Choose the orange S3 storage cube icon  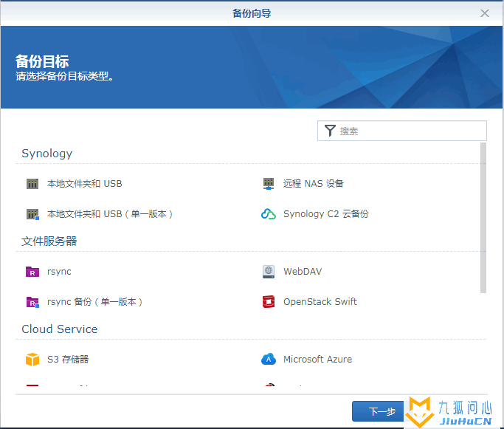(32, 360)
